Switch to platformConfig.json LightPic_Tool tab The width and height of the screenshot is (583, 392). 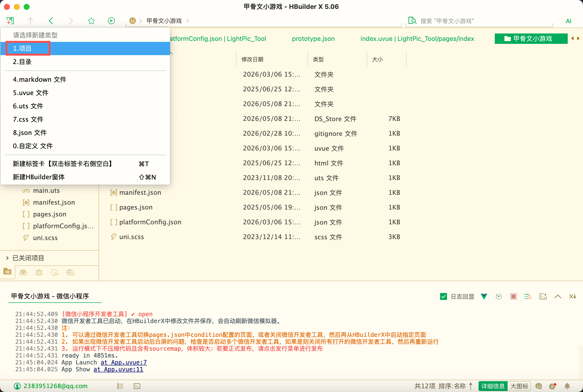click(x=218, y=39)
